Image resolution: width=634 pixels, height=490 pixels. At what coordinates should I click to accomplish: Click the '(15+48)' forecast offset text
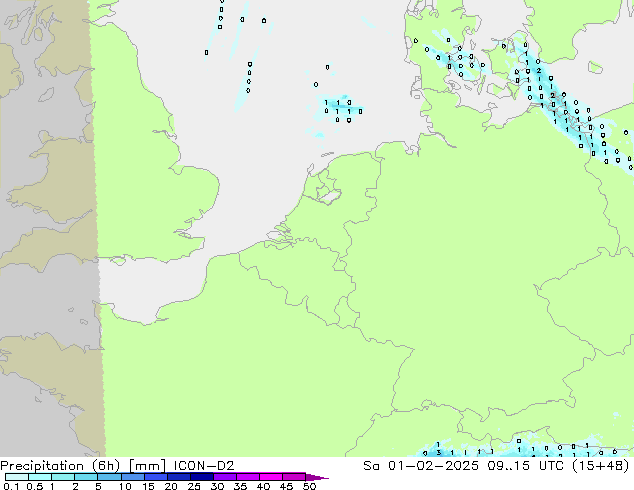(x=601, y=466)
